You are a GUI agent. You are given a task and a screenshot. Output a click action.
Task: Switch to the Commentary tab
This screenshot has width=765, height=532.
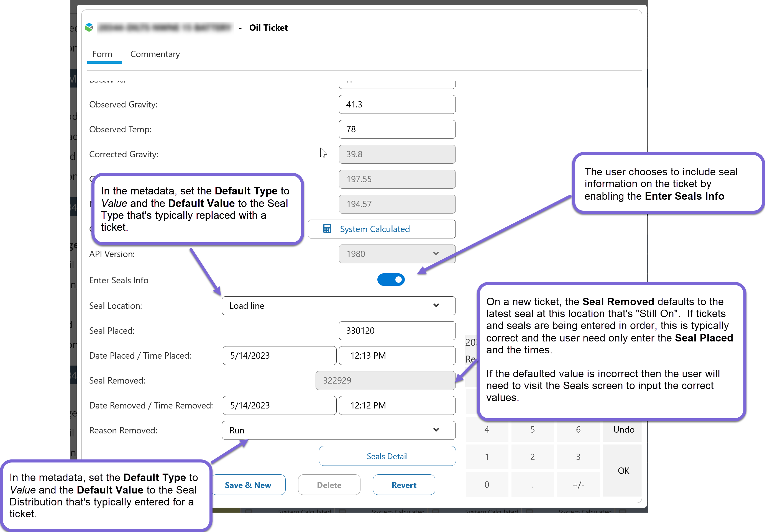coord(155,54)
